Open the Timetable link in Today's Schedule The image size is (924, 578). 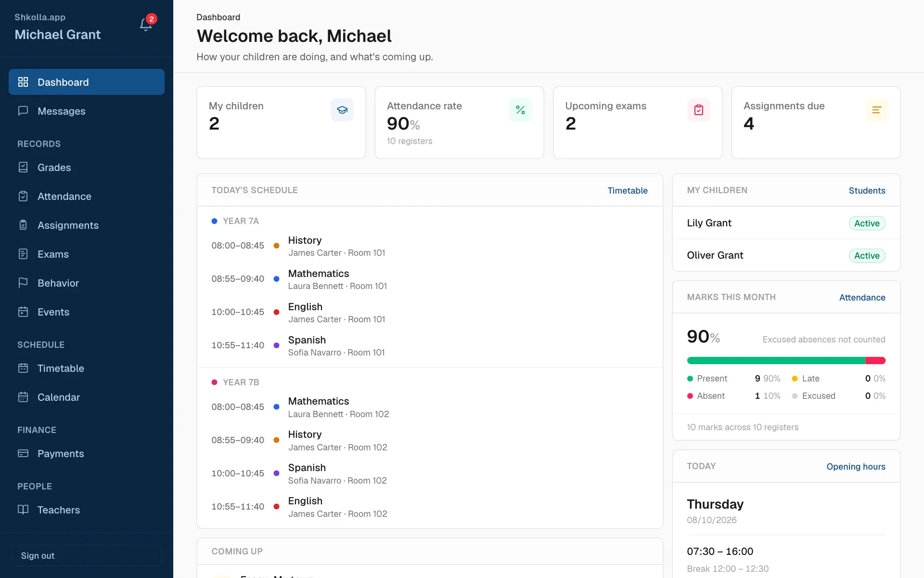[628, 190]
